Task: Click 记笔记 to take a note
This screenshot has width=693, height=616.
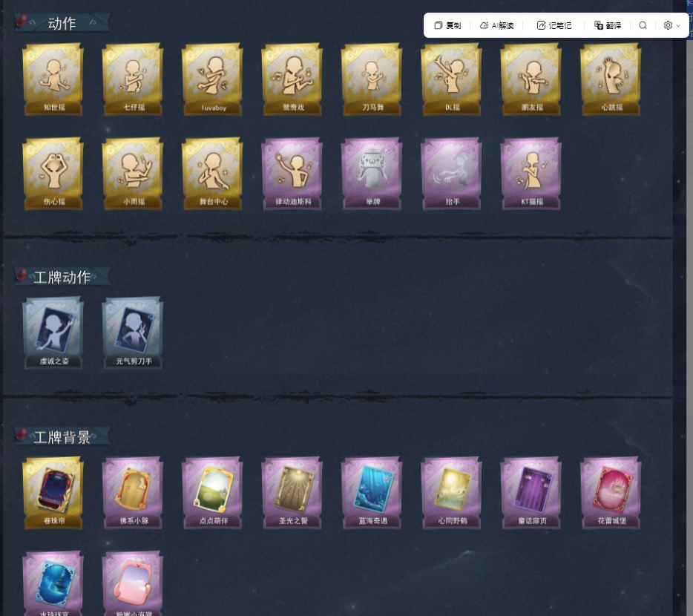Action: 554,26
